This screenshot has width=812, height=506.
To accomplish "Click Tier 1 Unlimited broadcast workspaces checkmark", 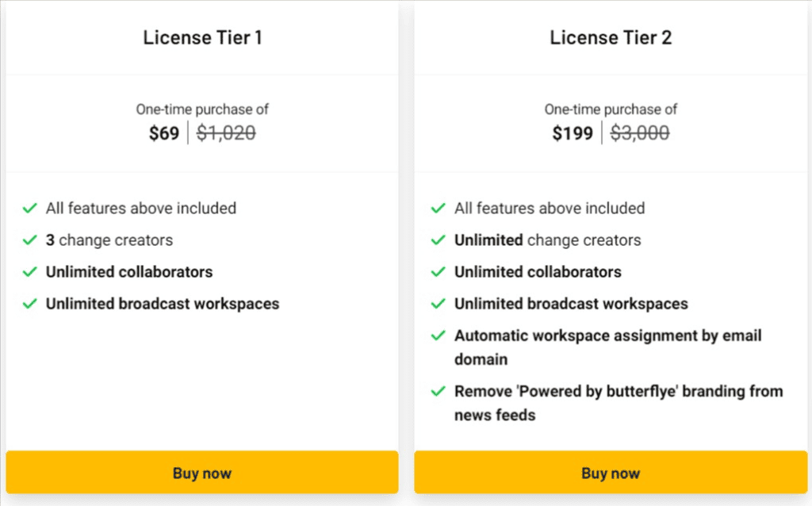I will (30, 304).
